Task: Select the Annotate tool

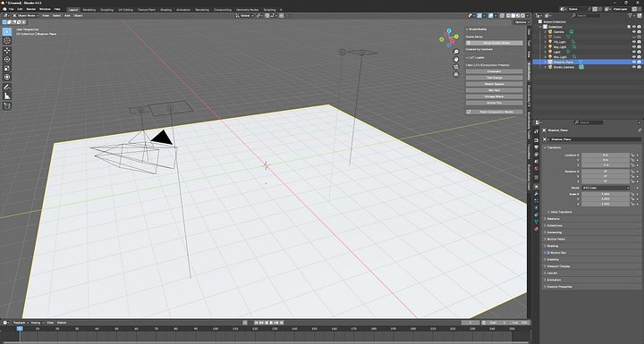Action: [x=7, y=87]
